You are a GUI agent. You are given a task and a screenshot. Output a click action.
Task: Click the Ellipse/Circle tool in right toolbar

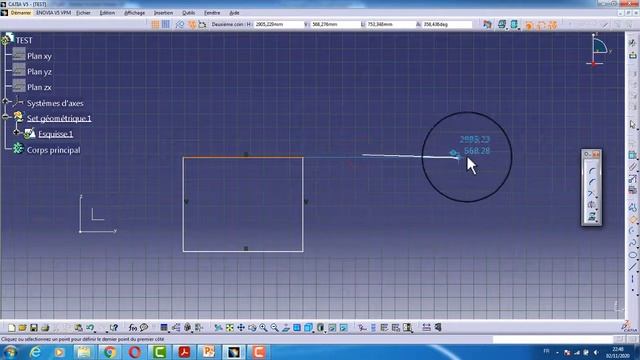633,255
